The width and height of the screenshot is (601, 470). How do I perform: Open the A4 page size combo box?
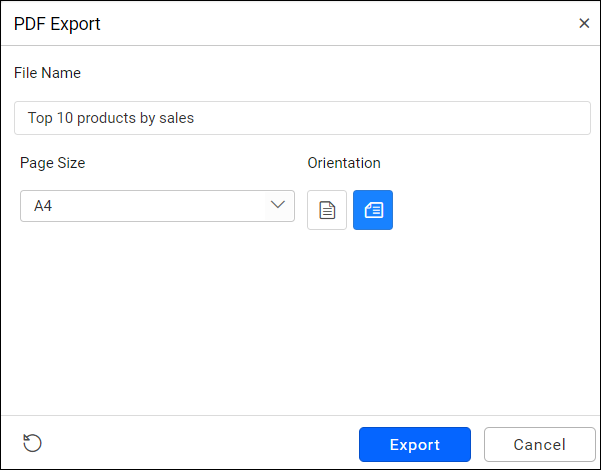click(x=157, y=206)
